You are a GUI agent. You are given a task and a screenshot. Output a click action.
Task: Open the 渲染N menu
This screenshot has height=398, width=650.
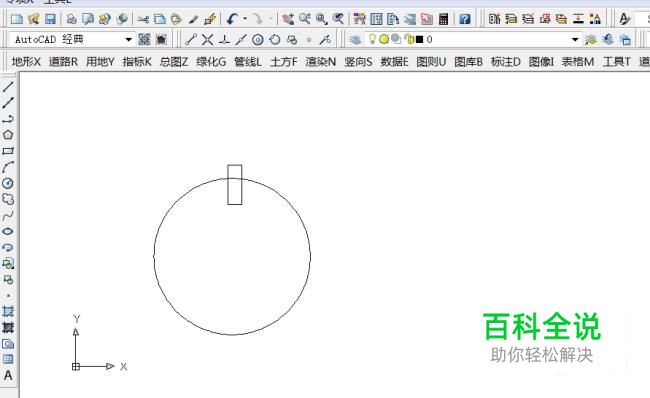point(320,62)
